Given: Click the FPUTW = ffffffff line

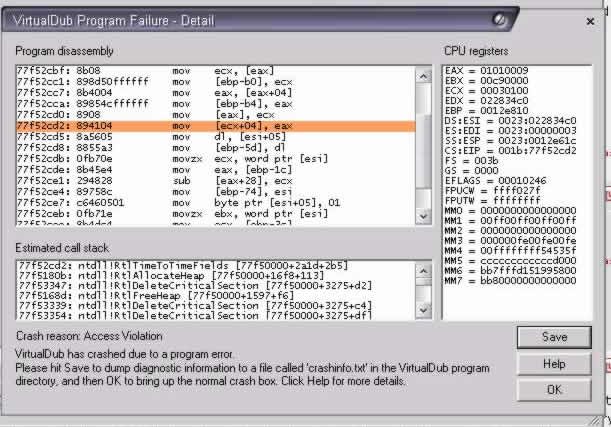Looking at the screenshot, I should [493, 201].
